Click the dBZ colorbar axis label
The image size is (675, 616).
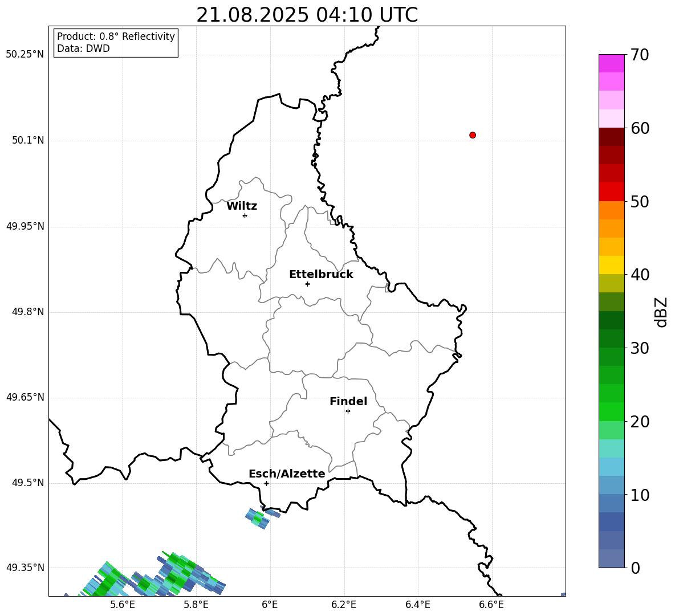coord(661,312)
